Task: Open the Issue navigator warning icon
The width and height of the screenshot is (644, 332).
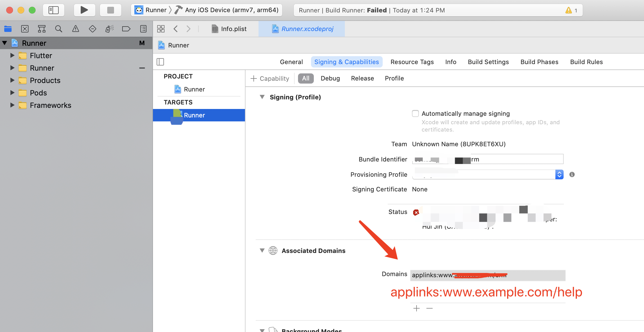Action: [76, 29]
